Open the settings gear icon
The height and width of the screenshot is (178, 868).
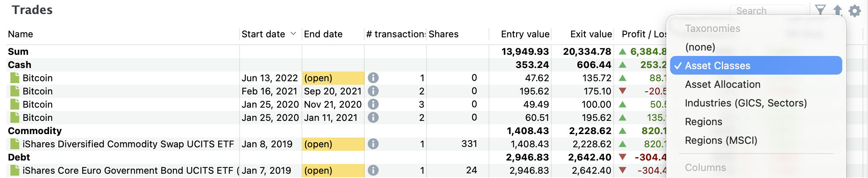(x=855, y=10)
